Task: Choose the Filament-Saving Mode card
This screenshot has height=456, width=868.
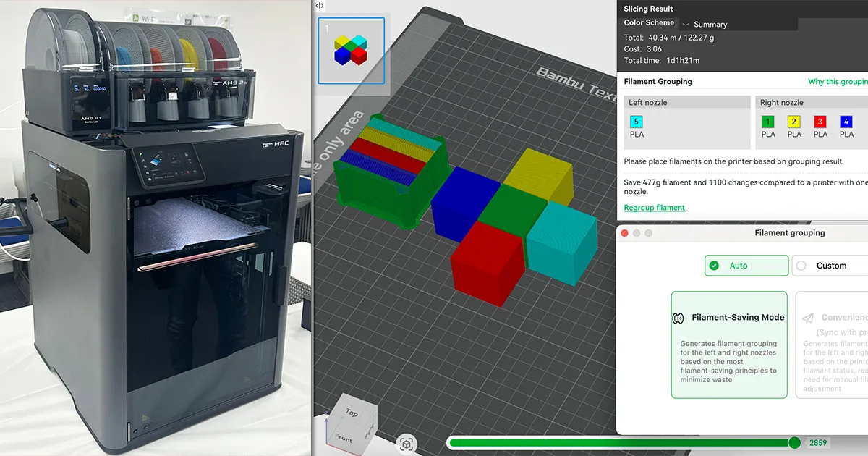Action: 728,345
